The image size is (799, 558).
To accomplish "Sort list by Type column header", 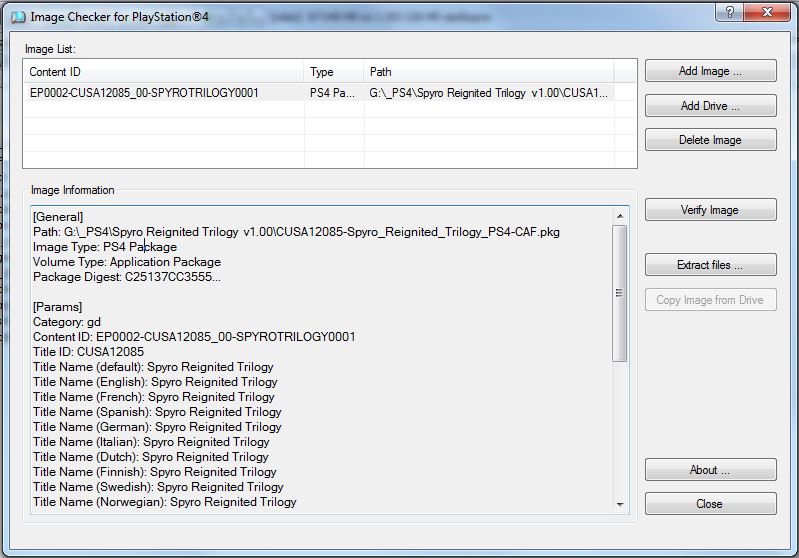I will [x=334, y=72].
